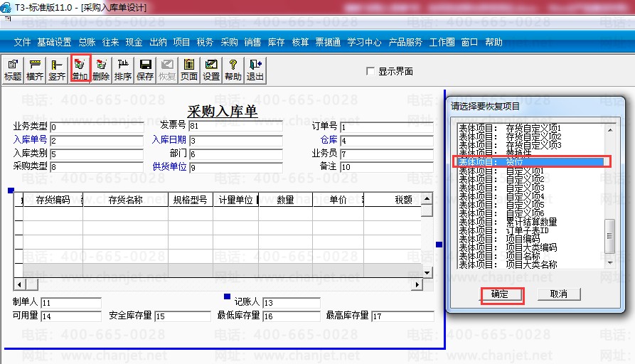Click the restore list's scroll-up arrow

pos(609,129)
